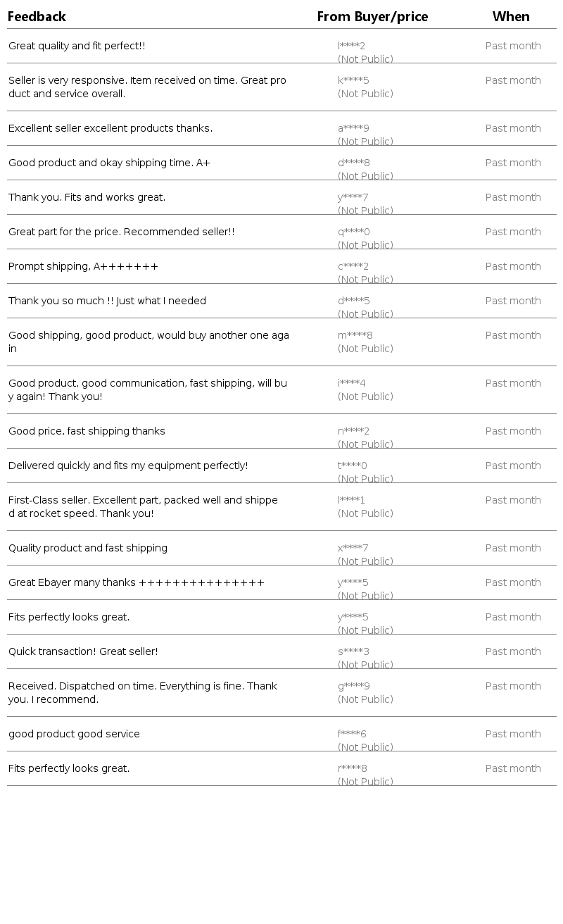Click buyer name q****0
Viewport: 563px width, 924px height.
tap(353, 232)
